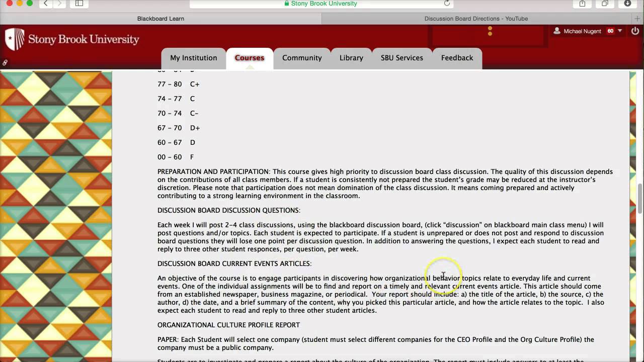Click grade row 00 – 60 F
Image resolution: width=644 pixels, height=362 pixels.
176,157
